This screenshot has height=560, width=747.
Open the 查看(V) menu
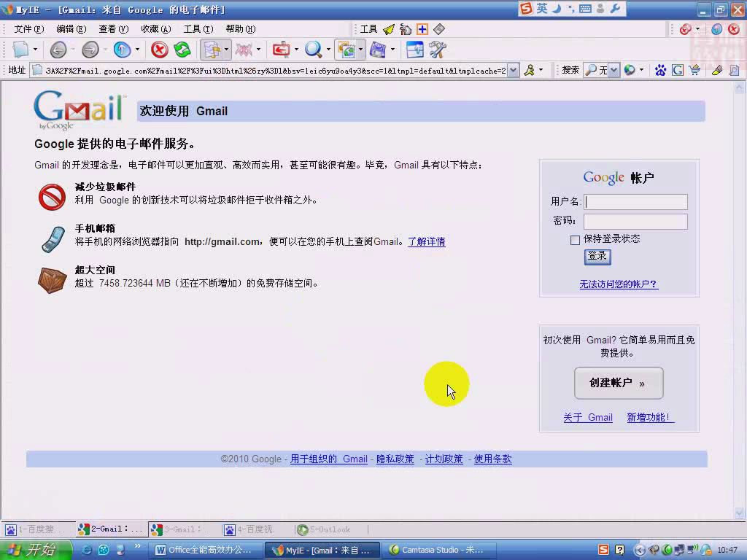[113, 29]
